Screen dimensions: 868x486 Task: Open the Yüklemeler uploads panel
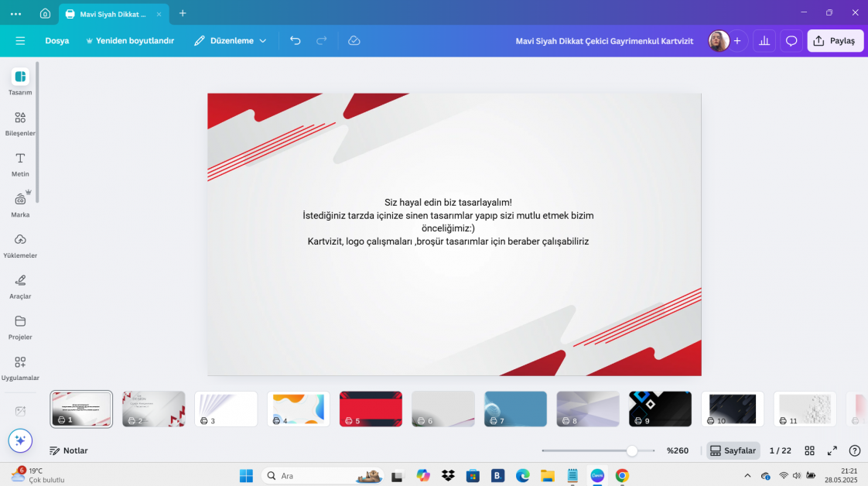click(x=20, y=244)
